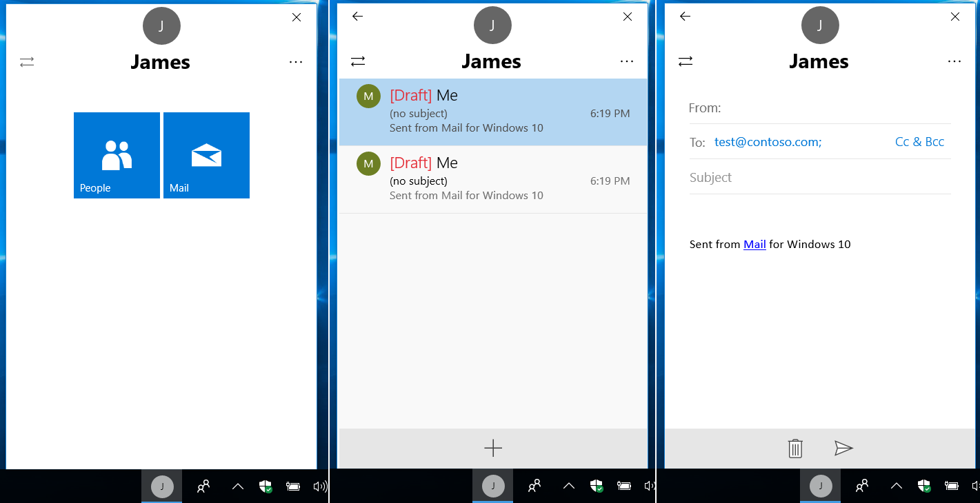Click battery icon on left taskbar

pyautogui.click(x=292, y=486)
